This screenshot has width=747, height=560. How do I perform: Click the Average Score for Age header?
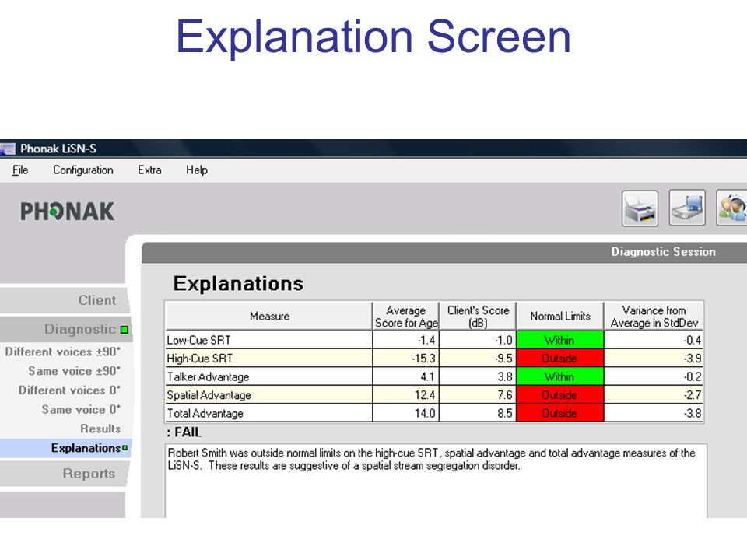[406, 317]
